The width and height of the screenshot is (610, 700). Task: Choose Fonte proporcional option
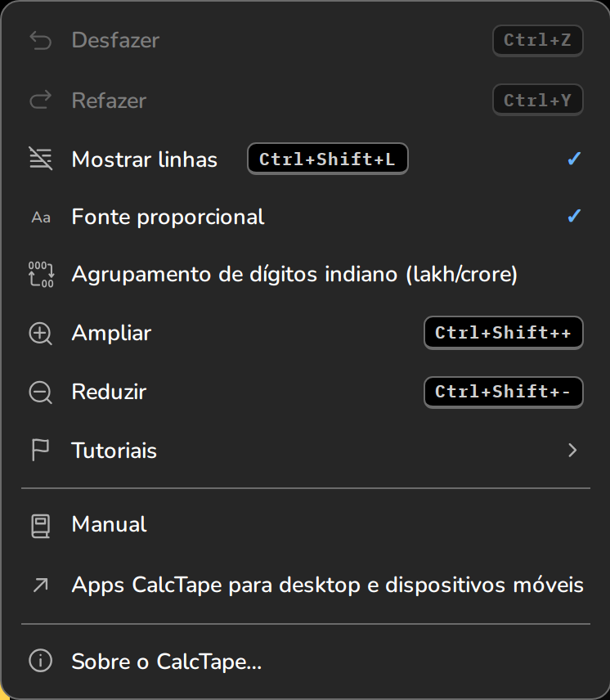(306, 217)
